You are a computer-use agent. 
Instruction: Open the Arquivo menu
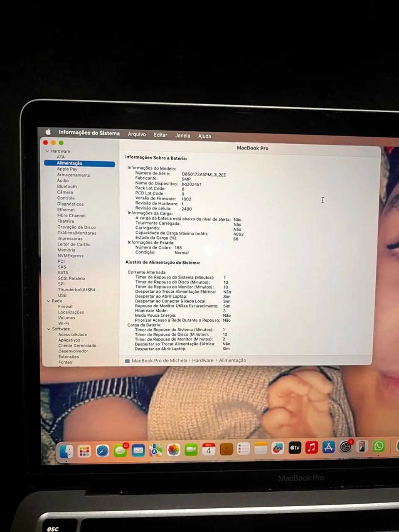point(137,134)
